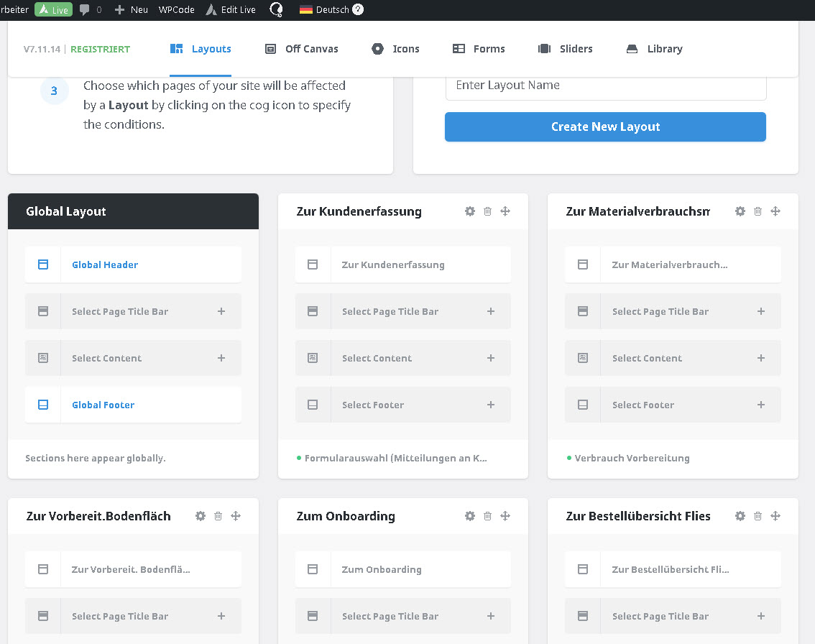Click header icon beside Zur Vorbereit. Bodenflä... row
Image resolution: width=815 pixels, height=644 pixels.
(x=43, y=569)
